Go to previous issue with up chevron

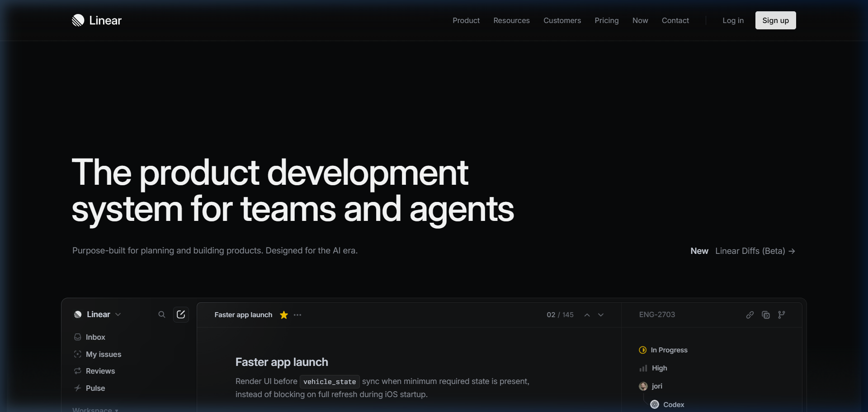(x=587, y=315)
